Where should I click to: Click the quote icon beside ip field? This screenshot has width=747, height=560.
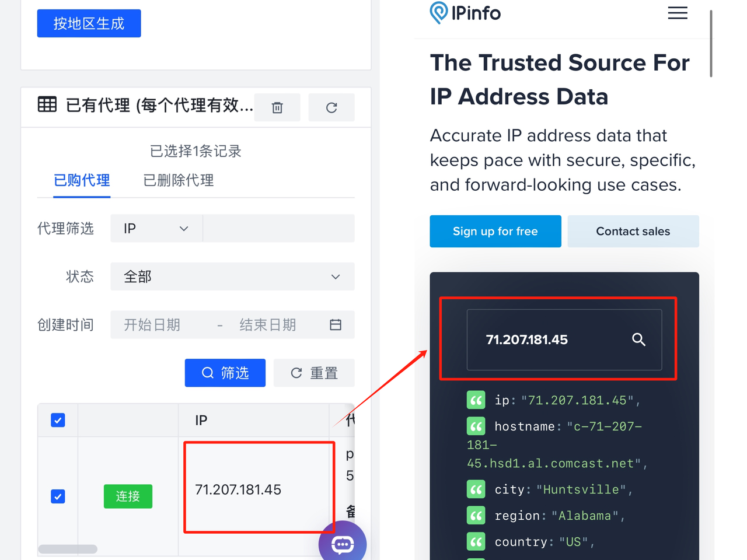[476, 400]
